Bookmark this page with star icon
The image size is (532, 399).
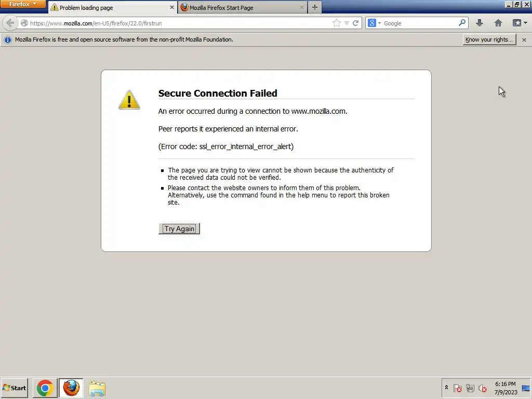[x=336, y=23]
